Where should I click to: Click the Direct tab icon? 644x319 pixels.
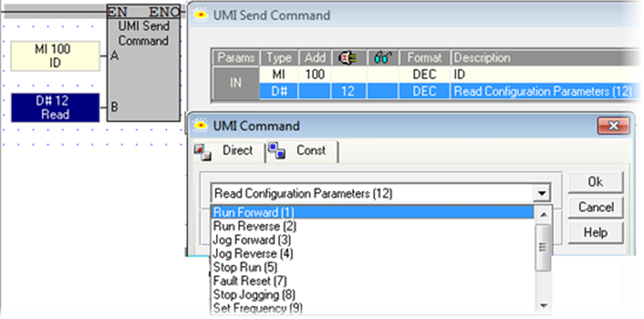point(203,152)
